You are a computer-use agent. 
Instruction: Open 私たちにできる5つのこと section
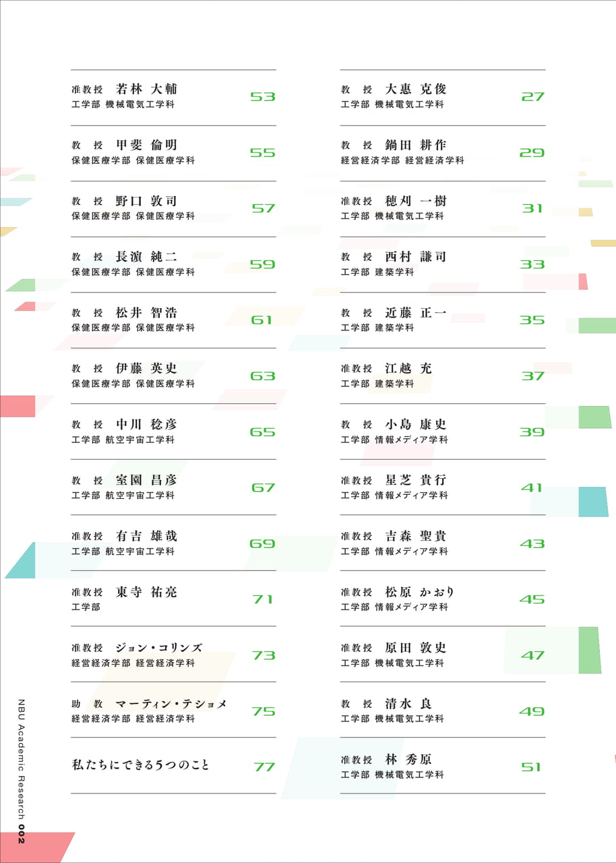[x=141, y=765]
